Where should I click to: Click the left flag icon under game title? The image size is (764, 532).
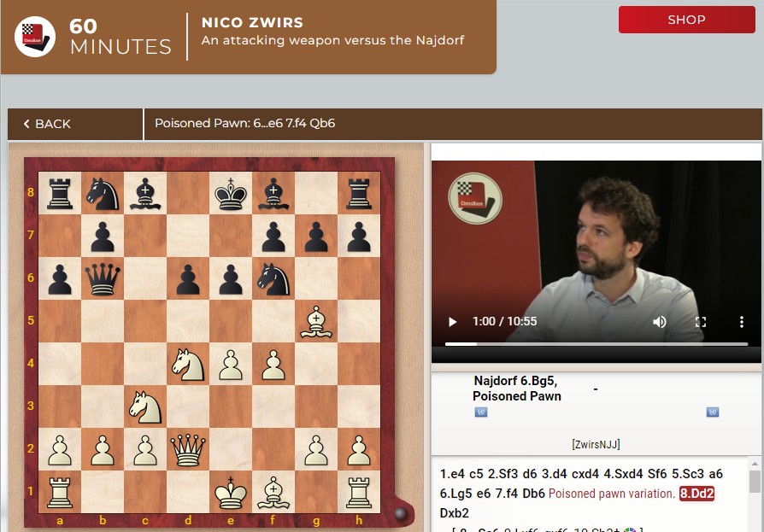[481, 412]
